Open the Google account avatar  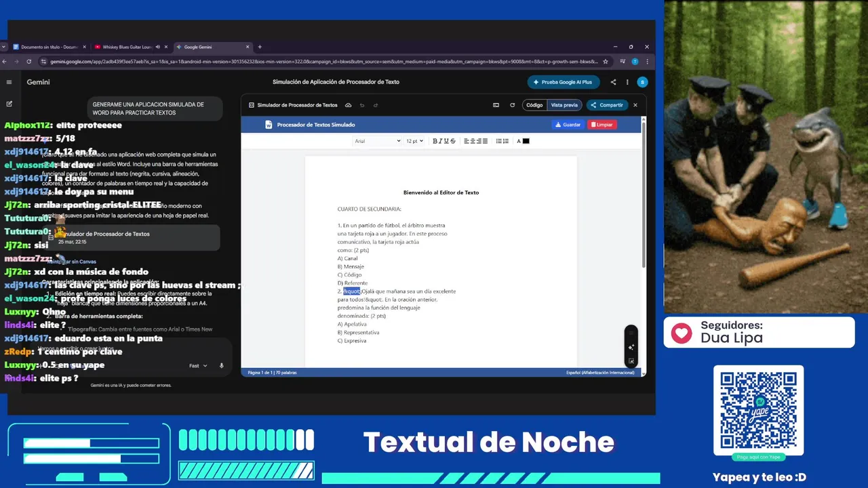click(x=642, y=82)
